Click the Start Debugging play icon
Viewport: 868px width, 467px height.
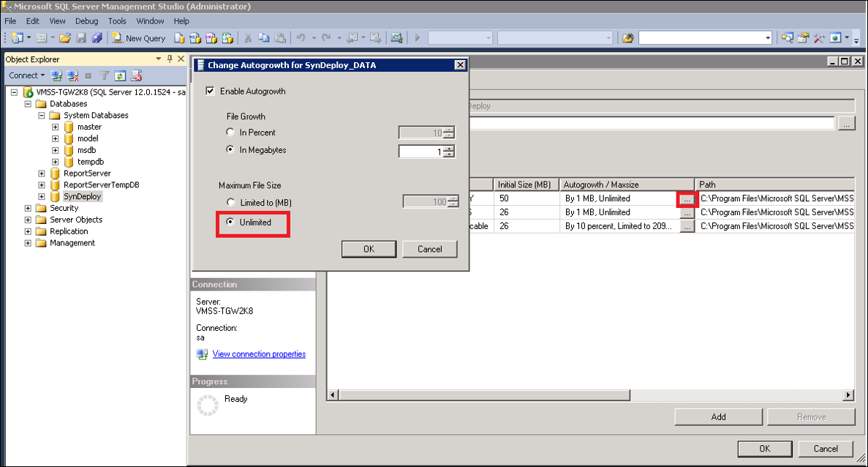[418, 37]
